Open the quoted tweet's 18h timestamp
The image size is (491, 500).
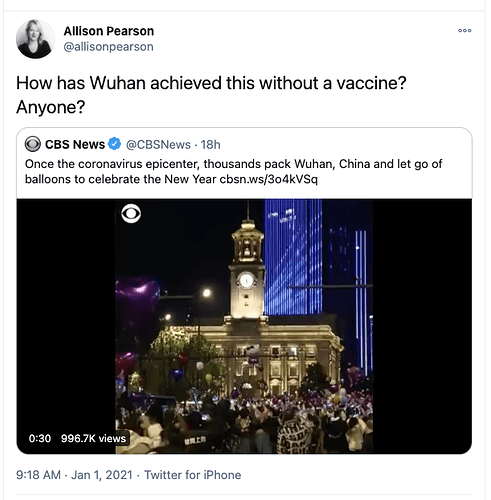click(x=211, y=145)
